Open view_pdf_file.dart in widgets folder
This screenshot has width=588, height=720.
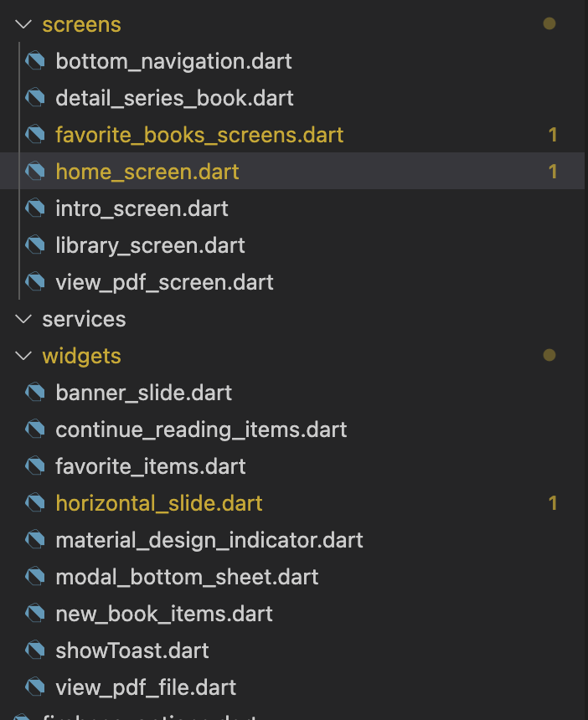pyautogui.click(x=146, y=687)
